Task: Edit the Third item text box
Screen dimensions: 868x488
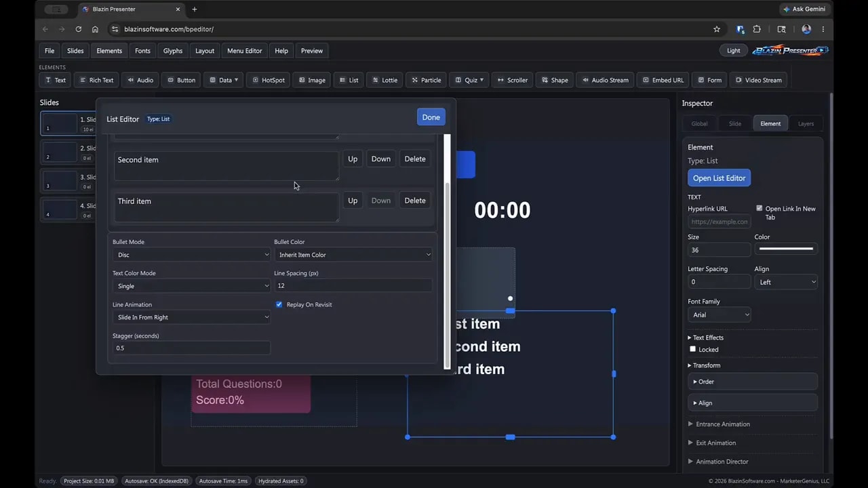Action: 226,207
